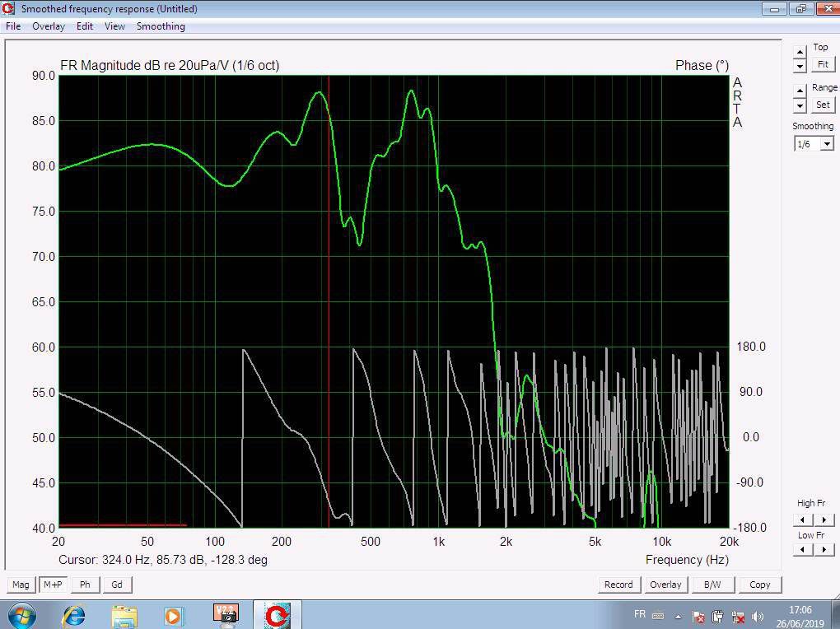Image resolution: width=840 pixels, height=629 pixels.
Task: Switch to Ph phase view
Action: (x=85, y=585)
